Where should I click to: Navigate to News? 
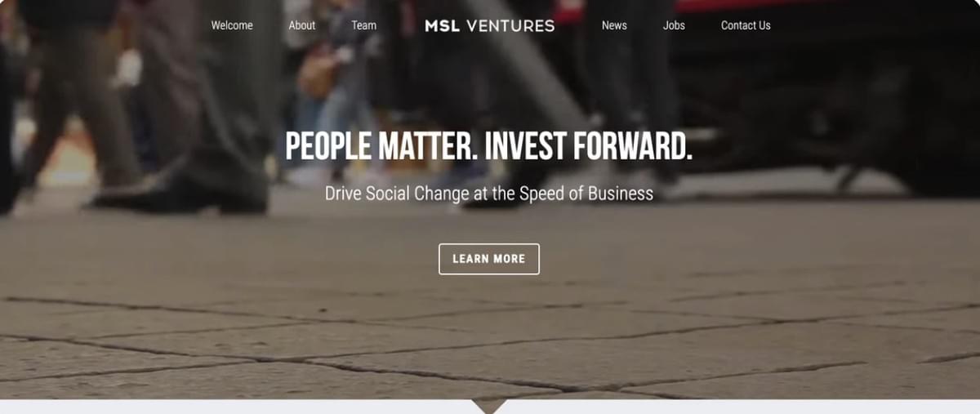614,25
